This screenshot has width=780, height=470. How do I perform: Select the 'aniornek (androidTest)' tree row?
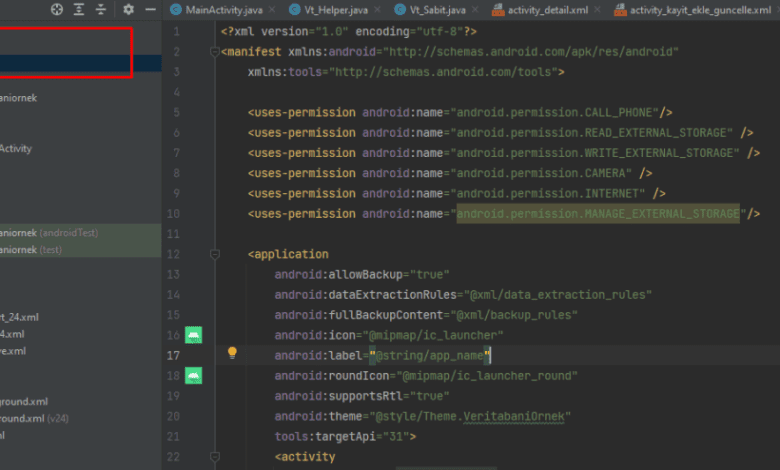pyautogui.click(x=81, y=233)
